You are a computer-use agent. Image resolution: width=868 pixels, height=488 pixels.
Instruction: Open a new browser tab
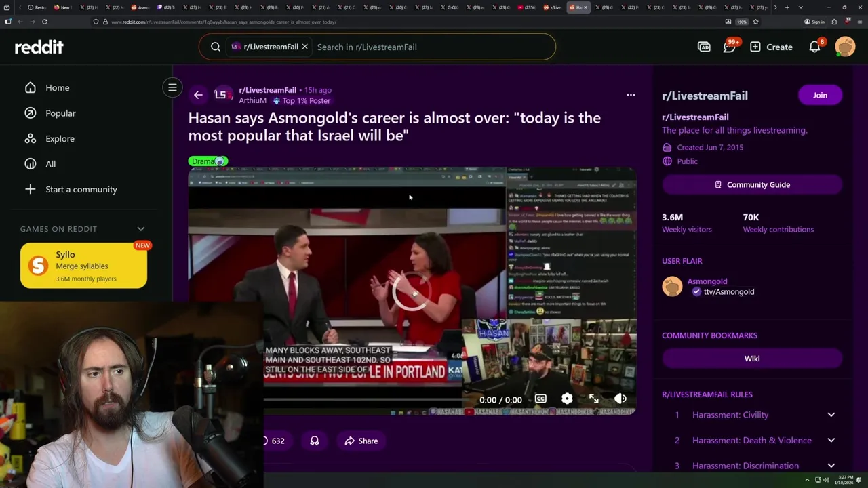click(x=787, y=7)
